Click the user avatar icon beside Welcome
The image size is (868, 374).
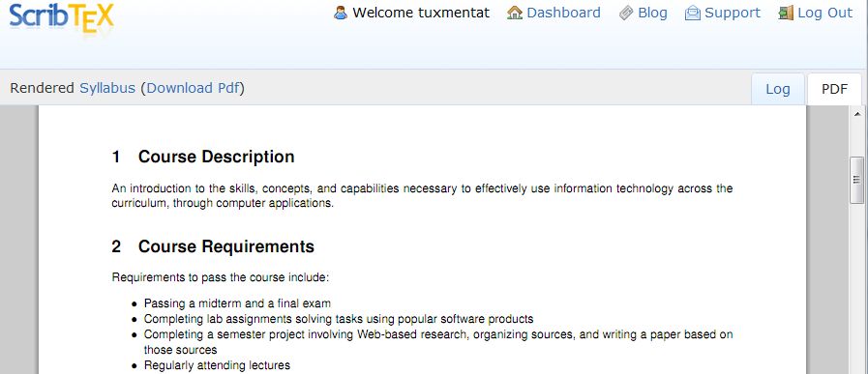[x=341, y=13]
